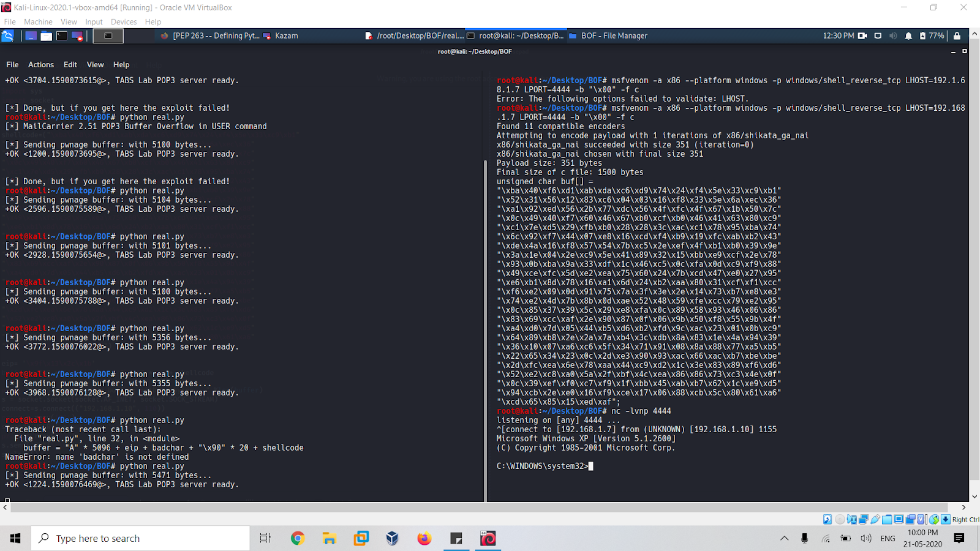The width and height of the screenshot is (980, 551).
Task: Launch the file manager from Kali panel
Action: tap(47, 36)
